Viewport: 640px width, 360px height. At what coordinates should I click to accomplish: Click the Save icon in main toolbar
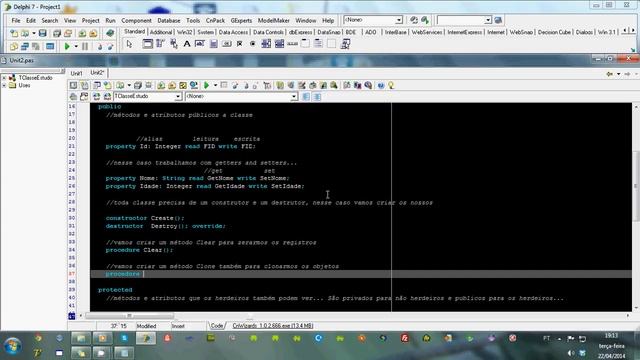(42, 33)
